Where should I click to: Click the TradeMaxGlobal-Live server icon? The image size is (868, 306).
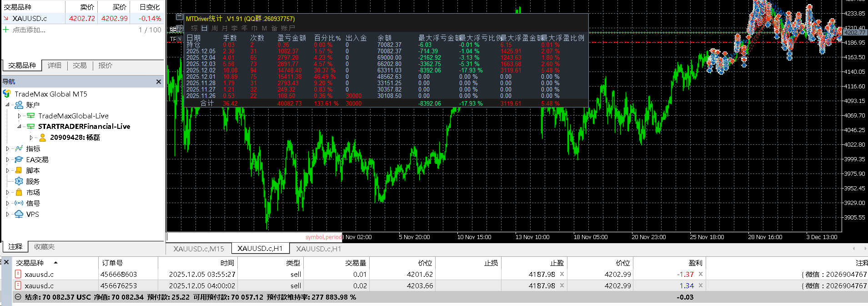point(31,116)
